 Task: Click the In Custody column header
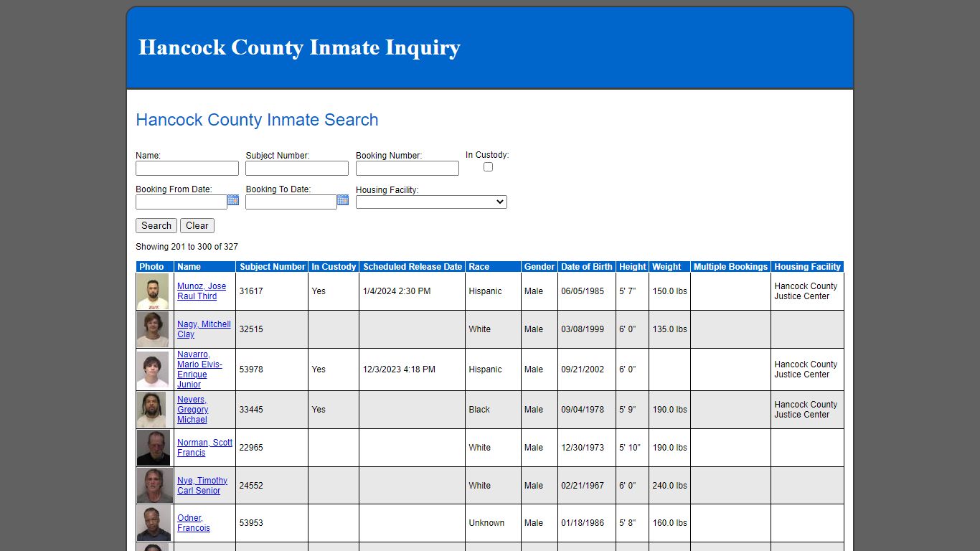tap(334, 267)
